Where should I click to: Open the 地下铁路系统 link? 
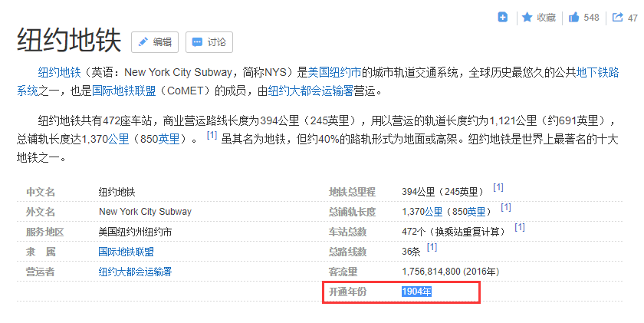tap(597, 72)
